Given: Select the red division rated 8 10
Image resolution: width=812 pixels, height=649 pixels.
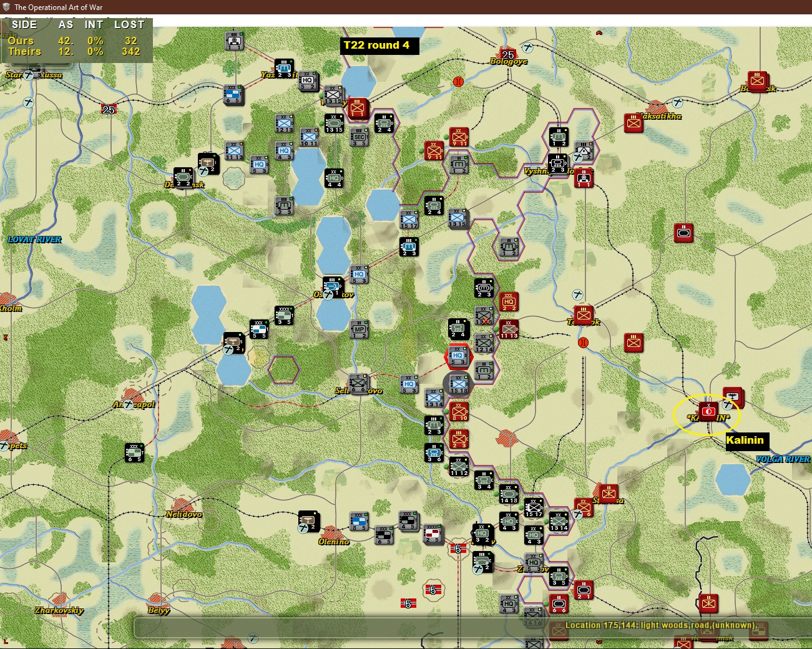Looking at the screenshot, I should pyautogui.click(x=459, y=411).
